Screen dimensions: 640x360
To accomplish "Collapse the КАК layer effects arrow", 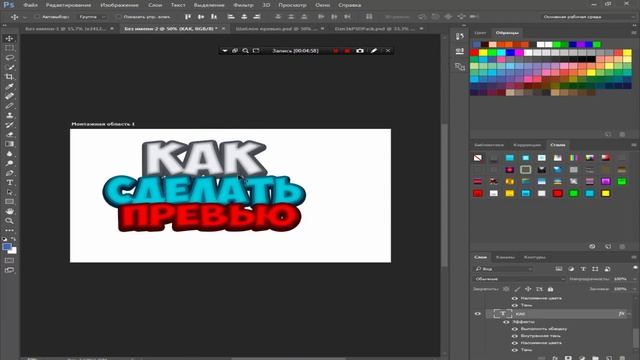I will [x=629, y=313].
